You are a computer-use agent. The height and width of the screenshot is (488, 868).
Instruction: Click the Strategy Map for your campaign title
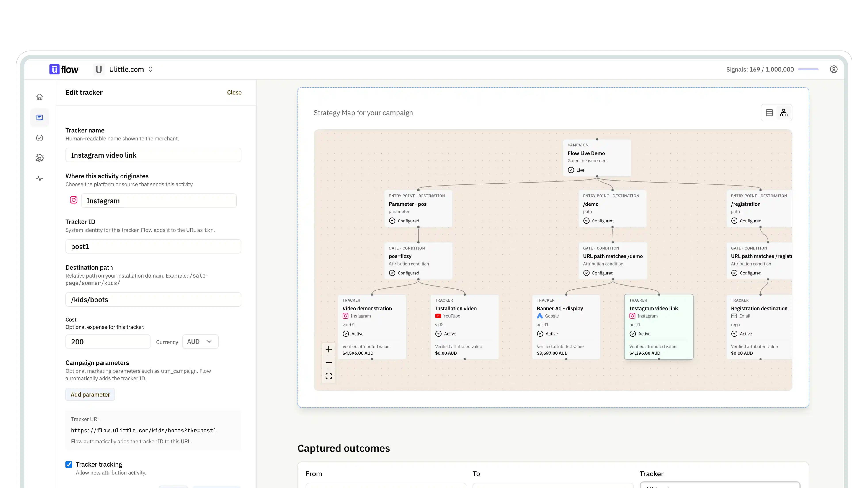pos(363,113)
